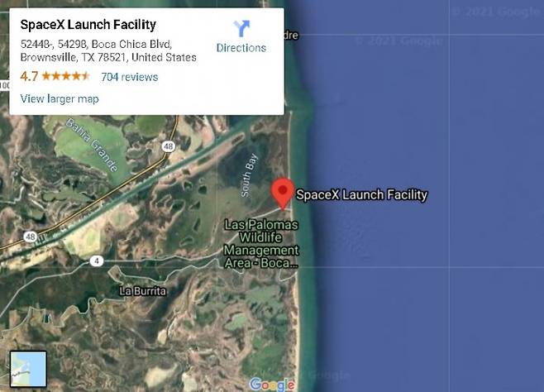This screenshot has width=544, height=392.
Task: Toggle map layer via bottom-left thumbnail
Action: (x=28, y=369)
